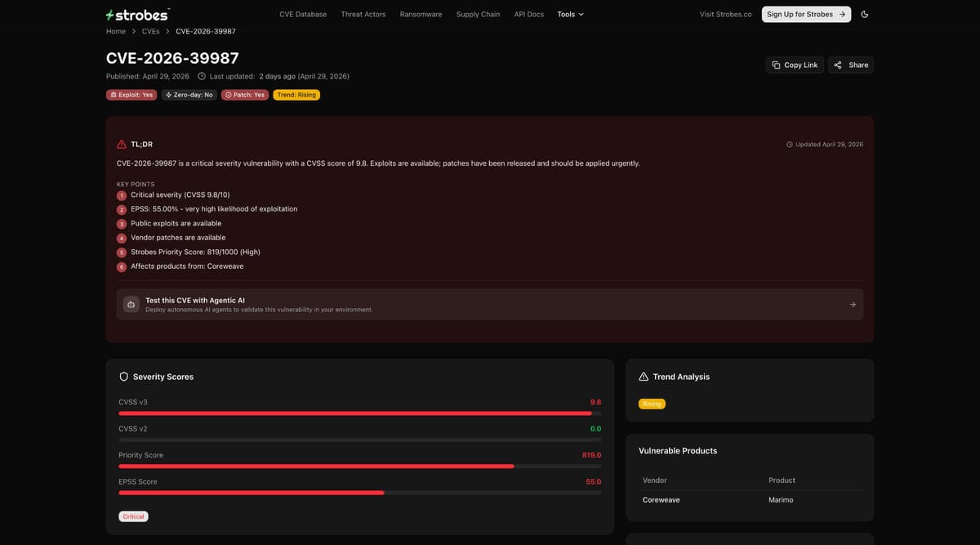The image size is (980, 545).
Task: Go to the CVEs breadcrumb link
Action: point(150,31)
